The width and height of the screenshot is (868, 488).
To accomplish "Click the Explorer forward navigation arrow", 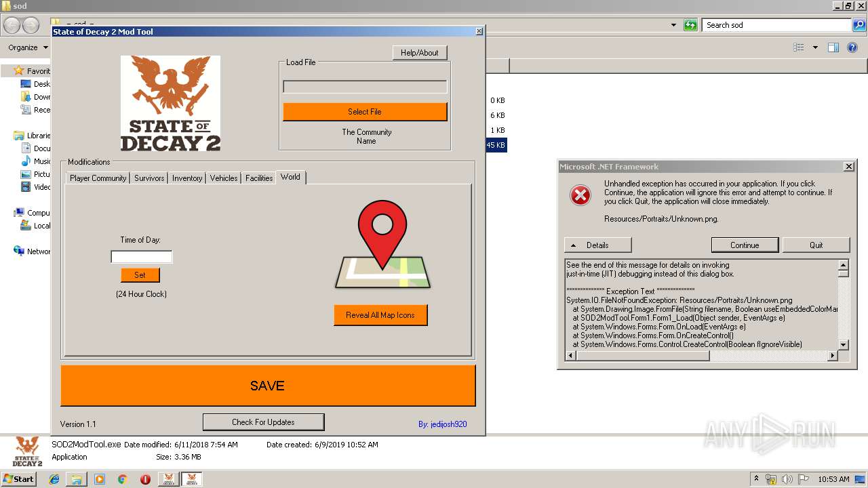I will 31,25.
